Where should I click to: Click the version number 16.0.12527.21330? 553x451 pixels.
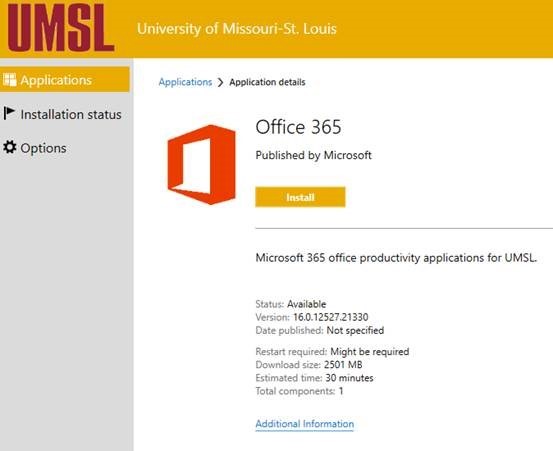[330, 317]
